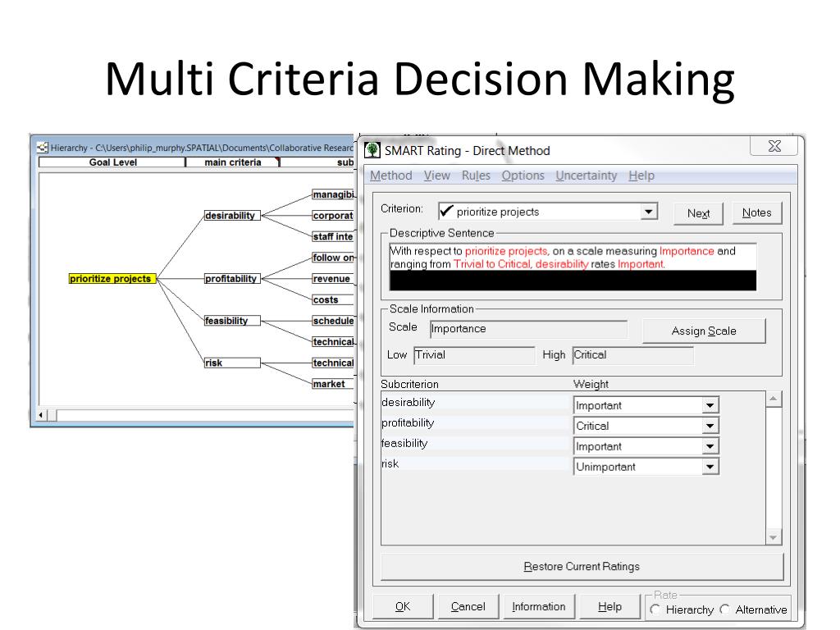Expand the profitability weight dropdown
Viewport: 840px width, 630px height.
[710, 426]
